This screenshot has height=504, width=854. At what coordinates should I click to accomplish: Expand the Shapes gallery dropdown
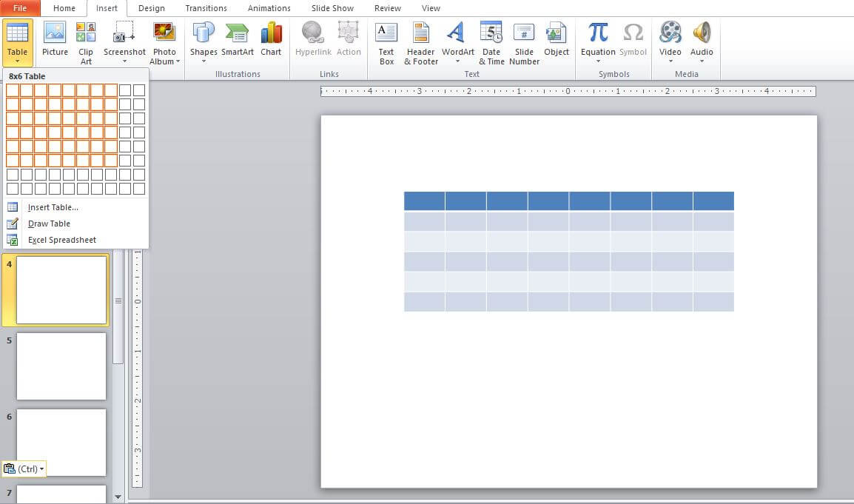pos(204,61)
